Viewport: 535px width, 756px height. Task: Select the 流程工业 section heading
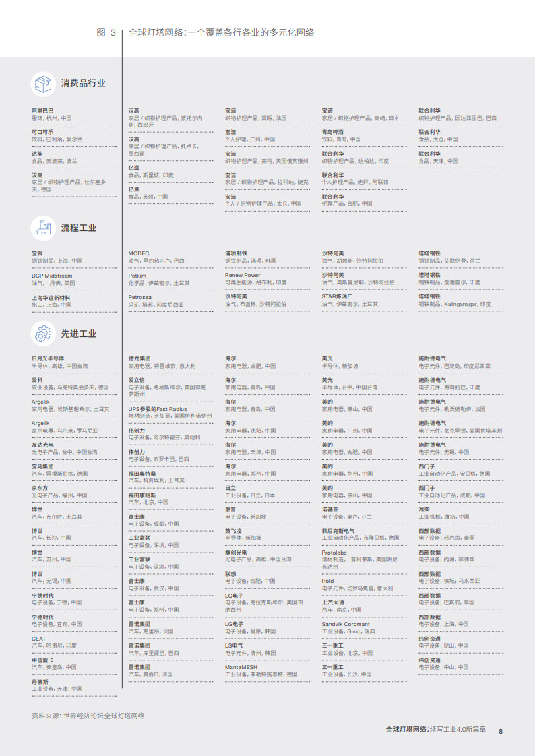79,228
